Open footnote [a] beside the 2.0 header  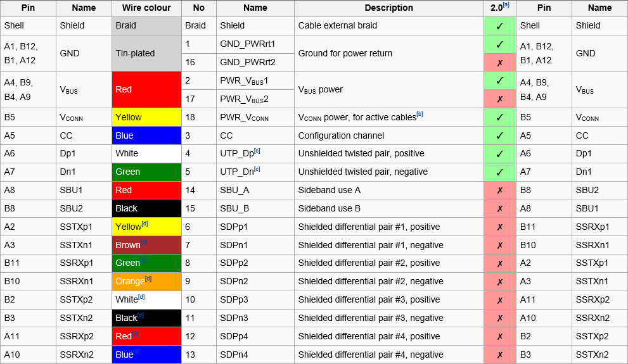click(x=506, y=6)
